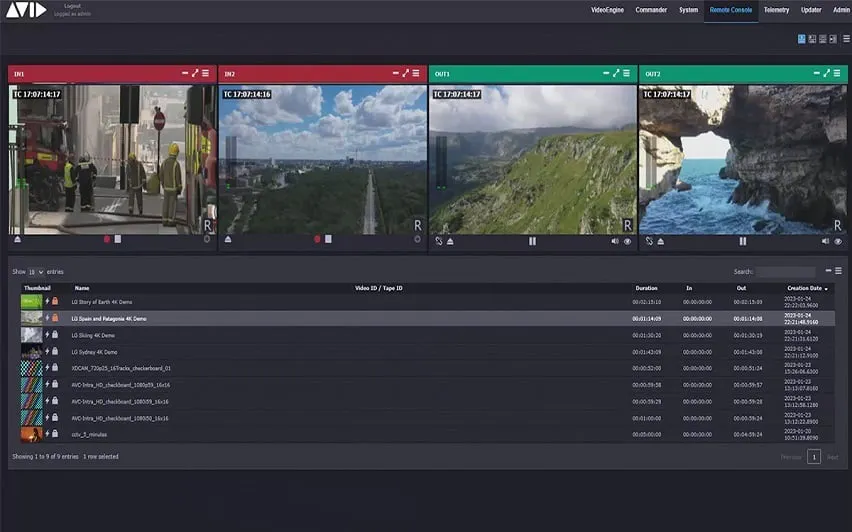Focus the clip list Search field
Viewport: 852px width, 532px height.
[785, 272]
